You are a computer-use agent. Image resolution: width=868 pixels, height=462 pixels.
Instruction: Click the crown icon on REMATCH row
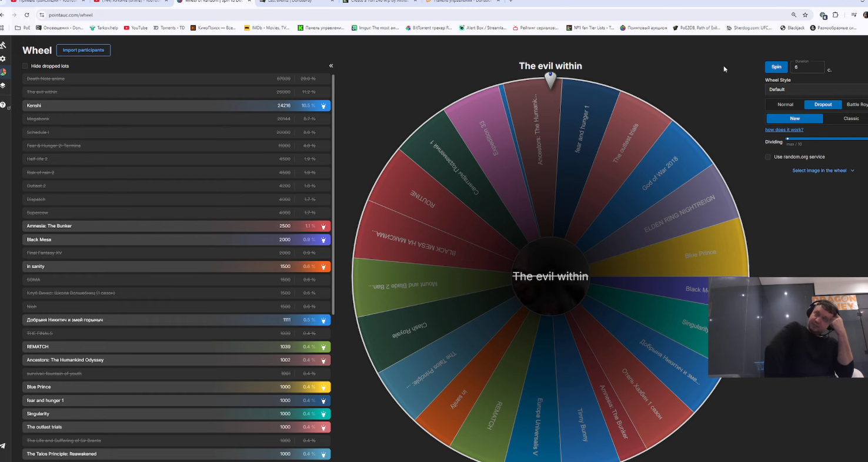coord(323,347)
